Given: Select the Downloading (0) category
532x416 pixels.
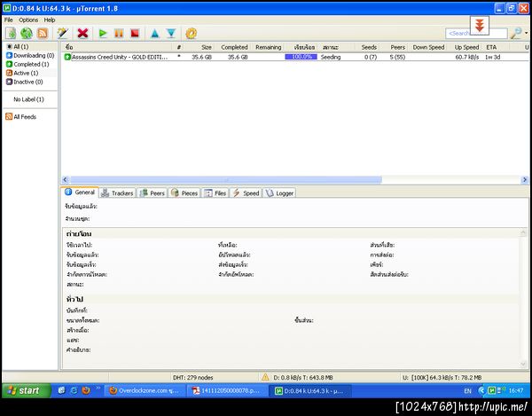Looking at the screenshot, I should pos(30,55).
